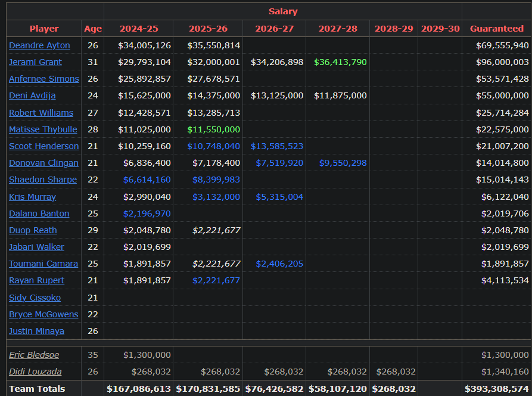Click Murray's blue $5,315,004 salary
Viewport: 532px width, 396px height.
(x=279, y=197)
